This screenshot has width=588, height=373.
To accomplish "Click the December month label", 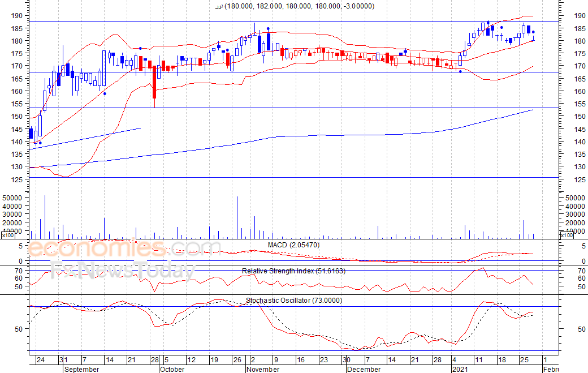I will pyautogui.click(x=364, y=369).
